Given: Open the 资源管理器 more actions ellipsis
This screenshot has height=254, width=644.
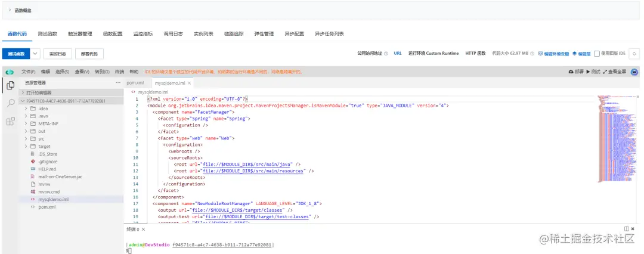Looking at the screenshot, I should tap(118, 83).
